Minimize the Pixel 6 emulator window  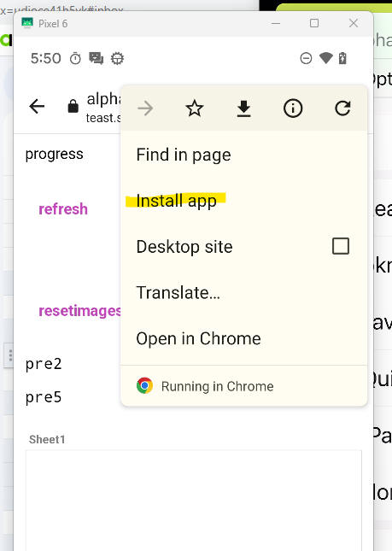point(276,24)
